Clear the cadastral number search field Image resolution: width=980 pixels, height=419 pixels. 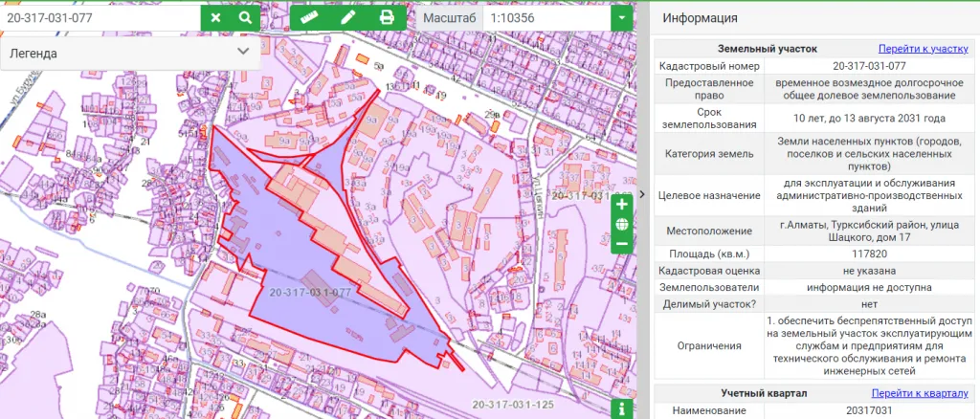(x=215, y=17)
